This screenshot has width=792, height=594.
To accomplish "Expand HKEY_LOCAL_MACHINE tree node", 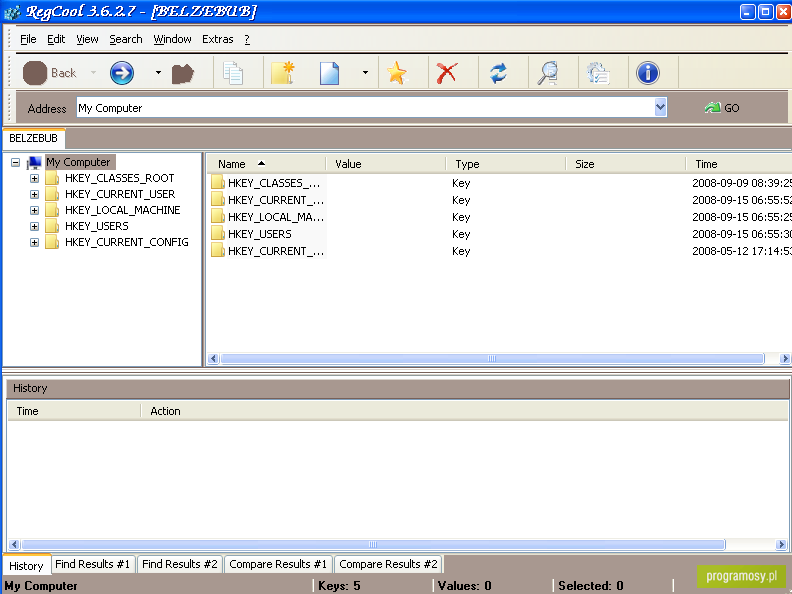I will [x=34, y=211].
